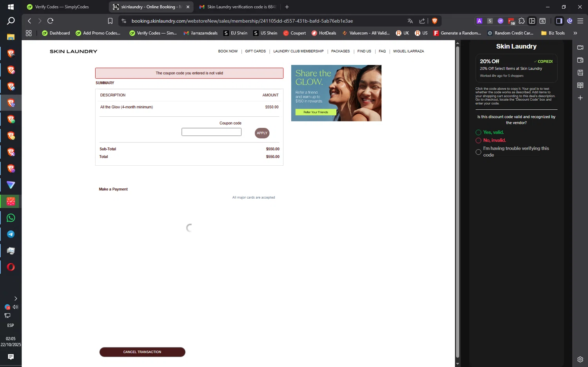Click SKIN LAUNDRY logo
Image resolution: width=588 pixels, height=367 pixels.
coord(73,51)
